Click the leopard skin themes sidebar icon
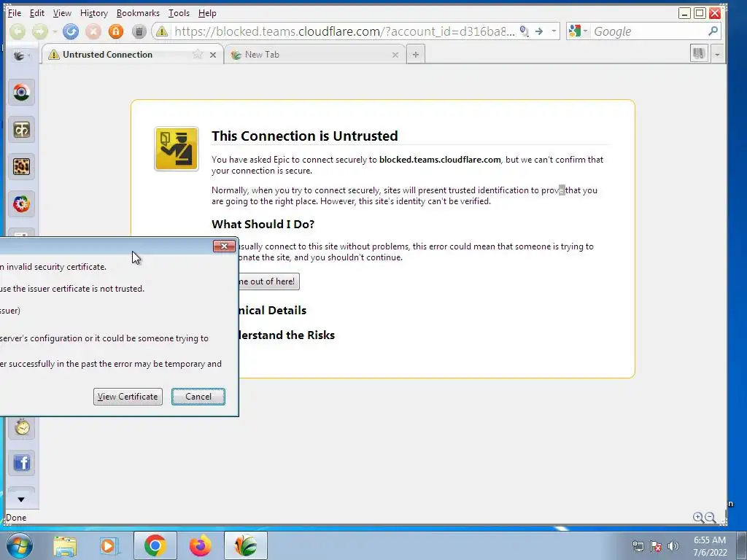Image resolution: width=747 pixels, height=560 pixels. (x=21, y=167)
